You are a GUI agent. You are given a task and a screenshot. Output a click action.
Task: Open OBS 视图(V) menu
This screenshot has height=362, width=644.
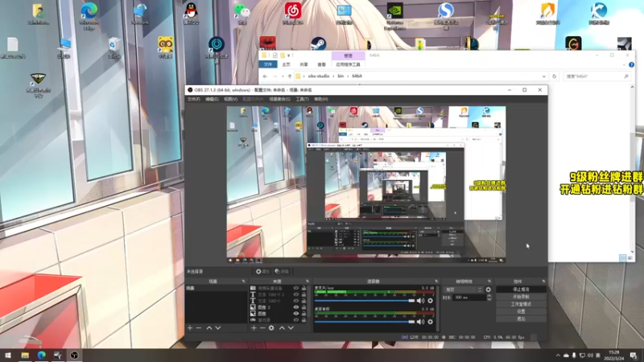(x=230, y=99)
